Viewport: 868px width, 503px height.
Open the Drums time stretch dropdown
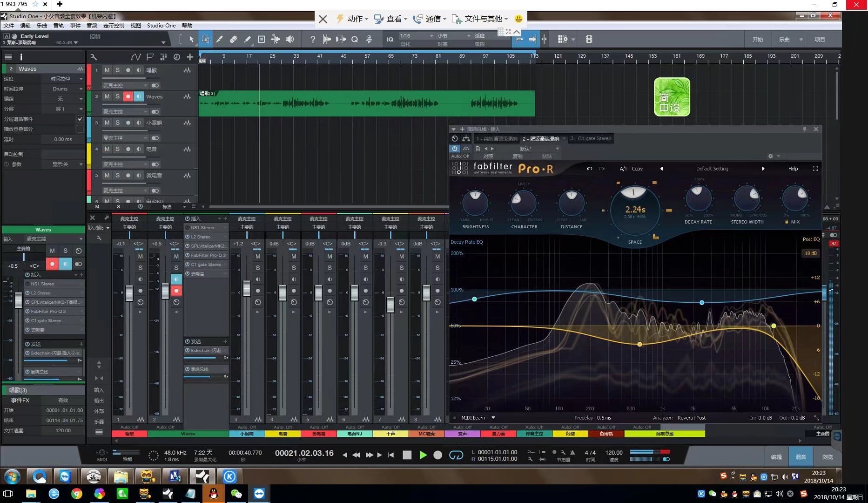point(64,89)
